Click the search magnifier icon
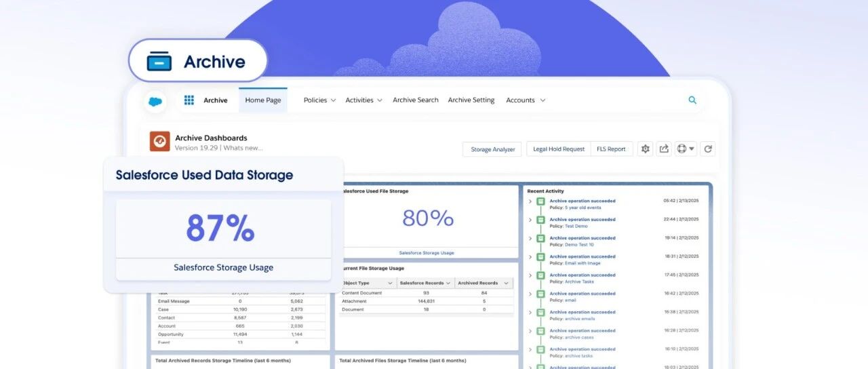The width and height of the screenshot is (868, 369). 692,100
